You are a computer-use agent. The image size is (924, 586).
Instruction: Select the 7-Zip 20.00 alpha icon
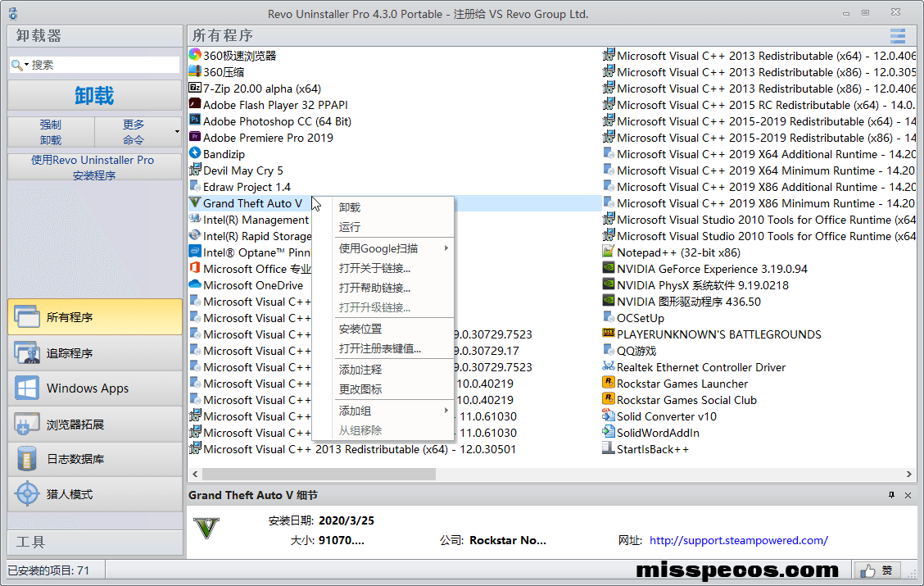coord(195,89)
